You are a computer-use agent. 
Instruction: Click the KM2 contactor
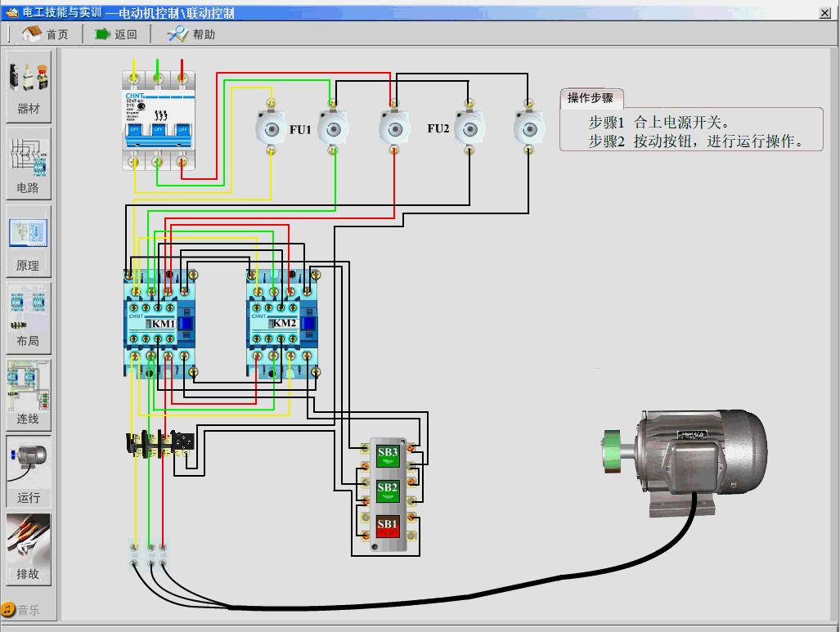click(283, 324)
